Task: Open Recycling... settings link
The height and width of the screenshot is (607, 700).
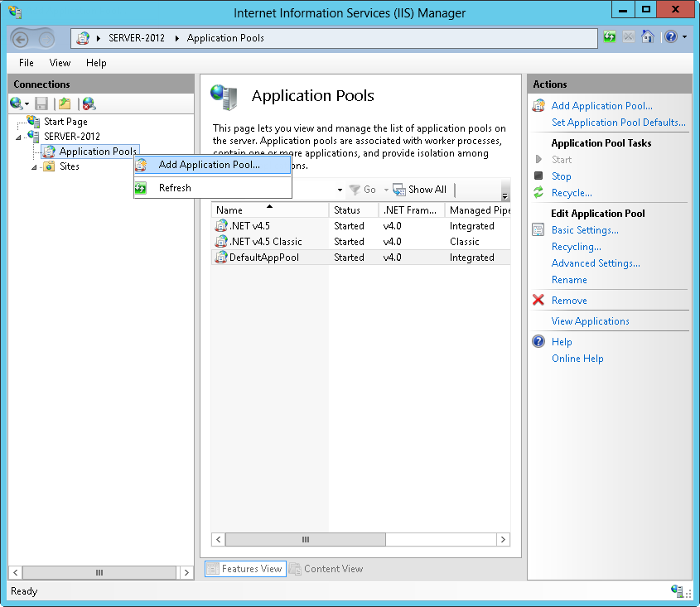Action: pyautogui.click(x=577, y=247)
